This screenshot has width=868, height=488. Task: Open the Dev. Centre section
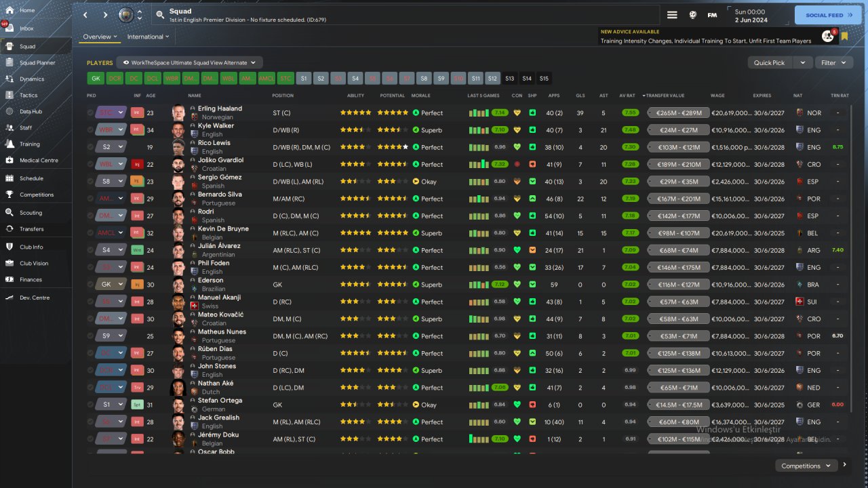point(36,298)
